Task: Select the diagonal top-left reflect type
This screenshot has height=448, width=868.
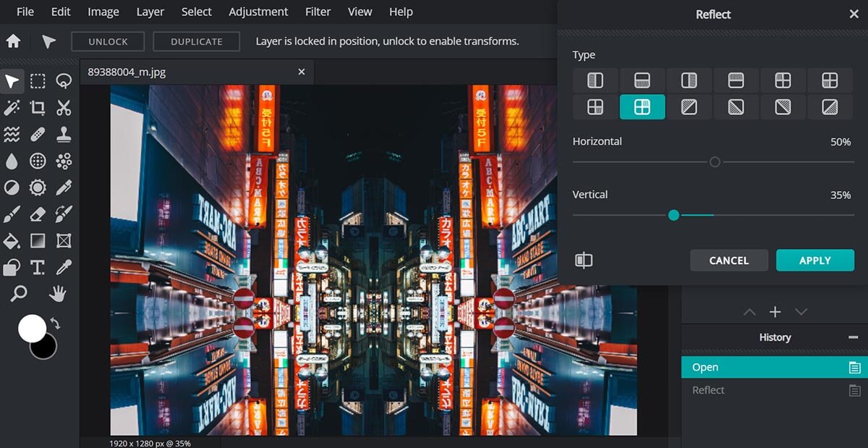Action: (689, 107)
